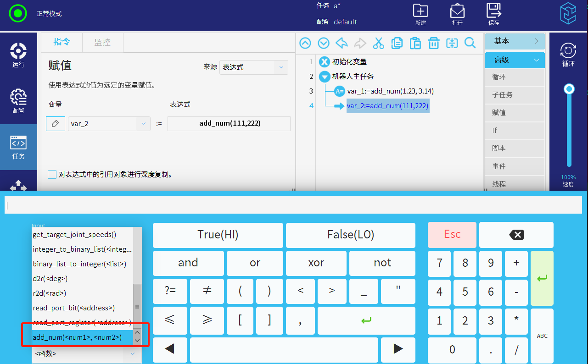The image size is (588, 364).
Task: Switch to the Monitor tab
Action: pos(102,42)
